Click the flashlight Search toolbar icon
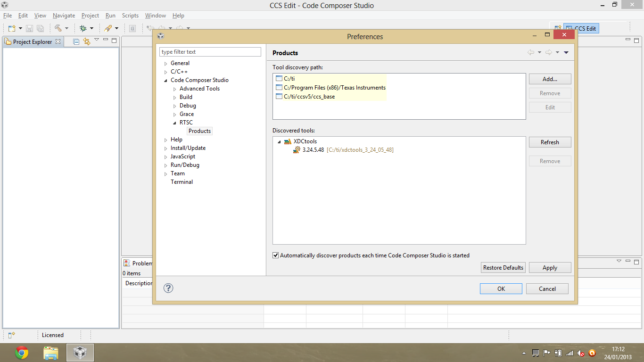Screen dimensions: 644x362 [108, 28]
